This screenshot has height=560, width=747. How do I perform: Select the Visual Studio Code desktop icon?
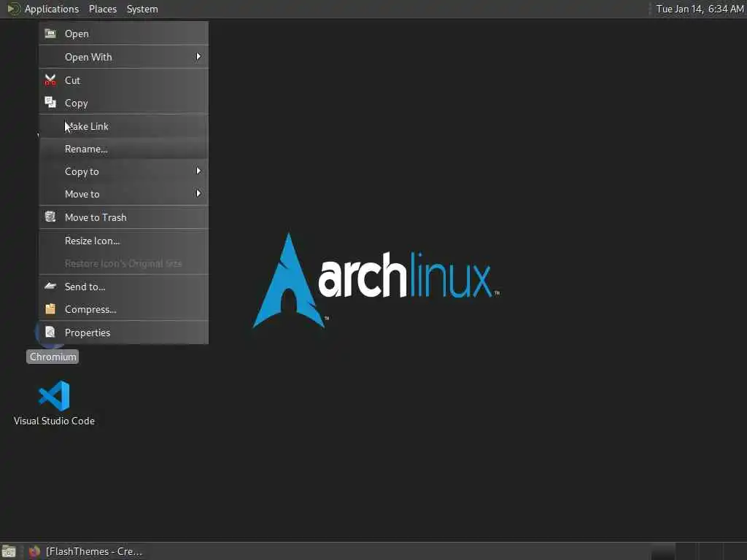pyautogui.click(x=54, y=396)
